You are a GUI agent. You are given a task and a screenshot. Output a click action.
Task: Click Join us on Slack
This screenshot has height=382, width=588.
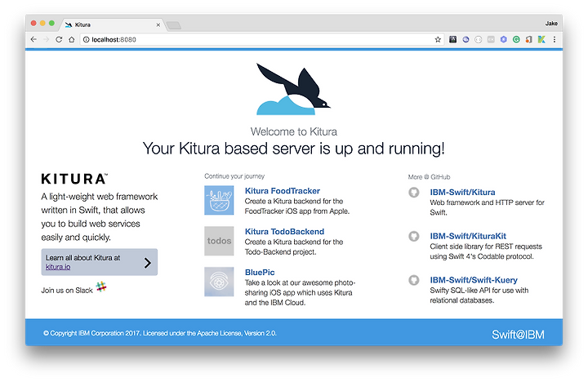[x=67, y=290]
